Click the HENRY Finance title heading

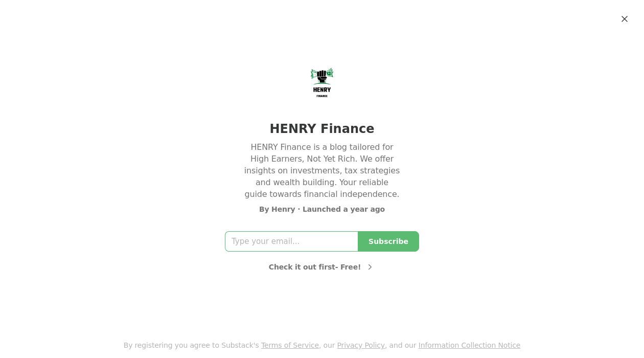click(322, 129)
